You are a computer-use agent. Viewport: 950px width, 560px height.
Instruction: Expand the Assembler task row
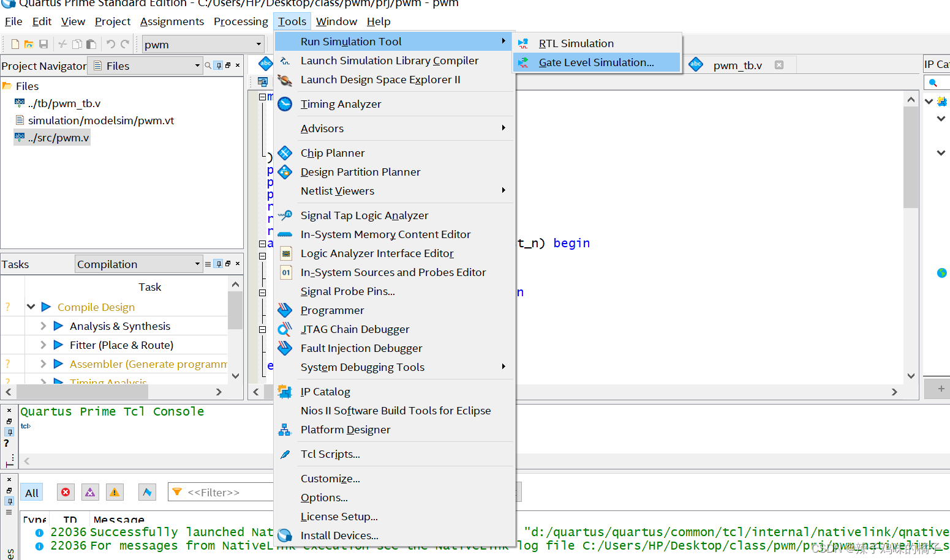click(x=43, y=364)
